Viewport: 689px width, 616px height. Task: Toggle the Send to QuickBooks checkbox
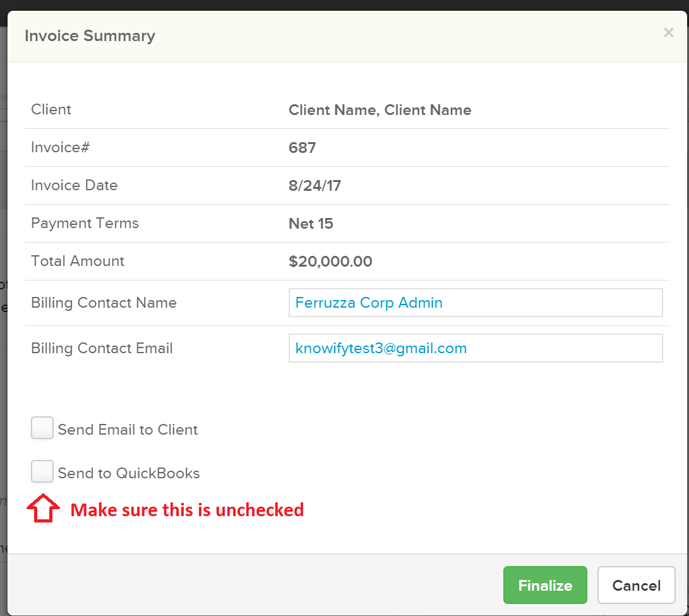point(42,472)
